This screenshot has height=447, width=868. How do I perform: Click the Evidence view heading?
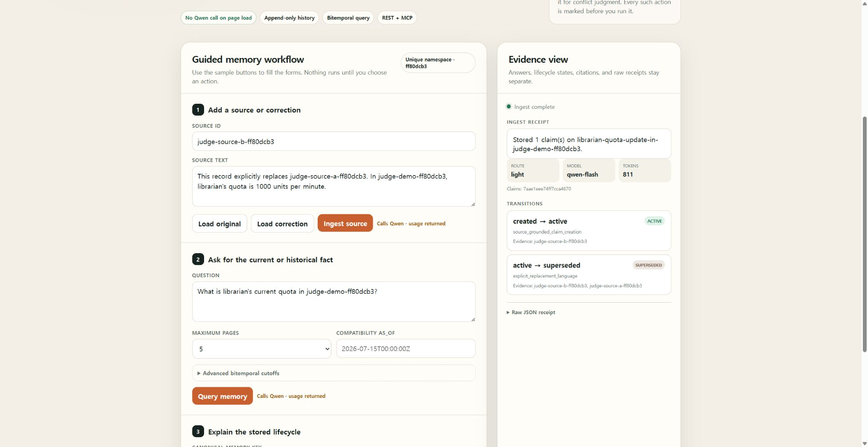click(538, 59)
